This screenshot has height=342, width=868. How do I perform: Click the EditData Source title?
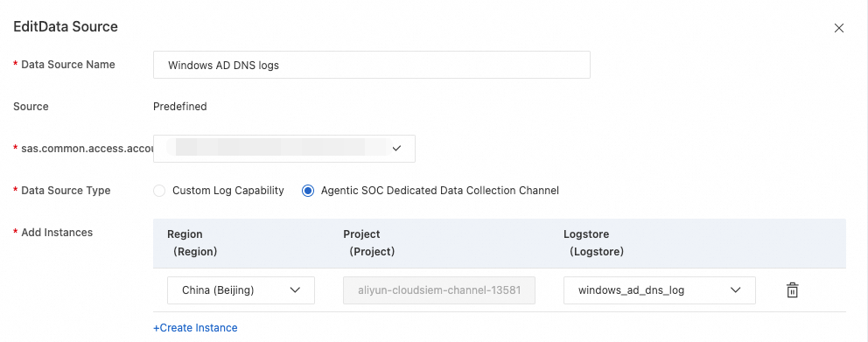pyautogui.click(x=66, y=26)
